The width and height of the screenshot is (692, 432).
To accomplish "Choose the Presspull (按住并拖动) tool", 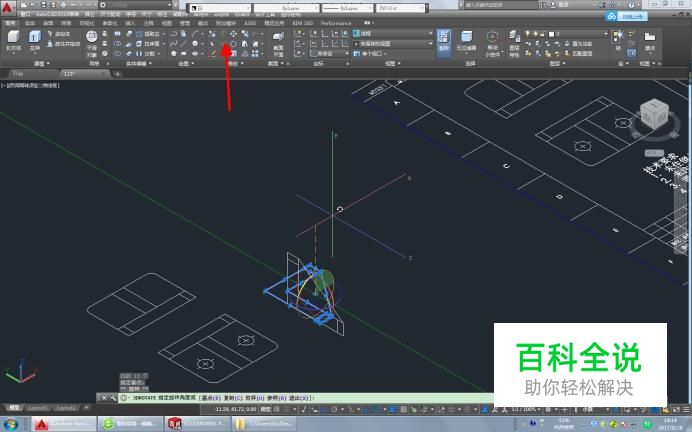I will click(64, 44).
